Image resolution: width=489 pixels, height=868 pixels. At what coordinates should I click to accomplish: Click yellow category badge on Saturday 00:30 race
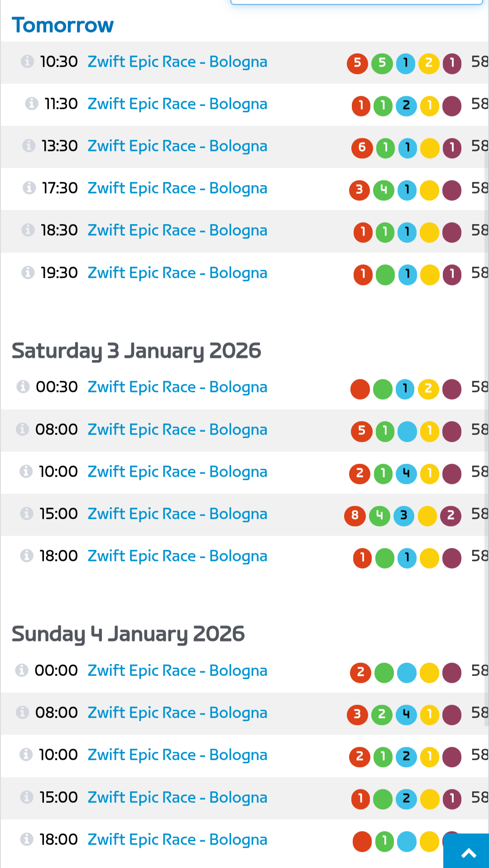pyautogui.click(x=428, y=389)
